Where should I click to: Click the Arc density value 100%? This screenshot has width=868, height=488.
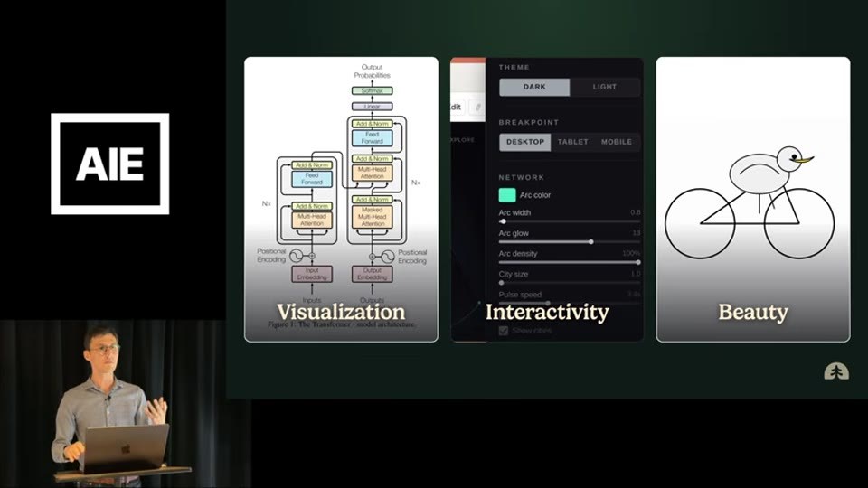pos(631,253)
